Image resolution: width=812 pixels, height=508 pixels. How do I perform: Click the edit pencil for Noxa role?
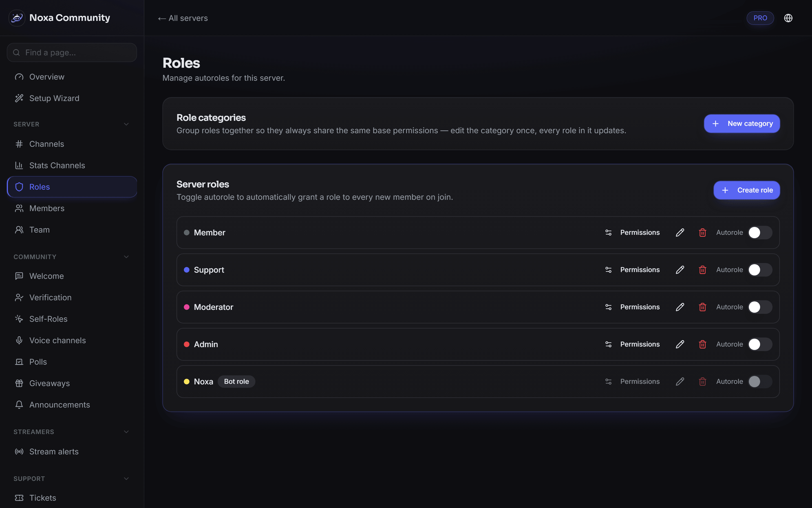680,382
